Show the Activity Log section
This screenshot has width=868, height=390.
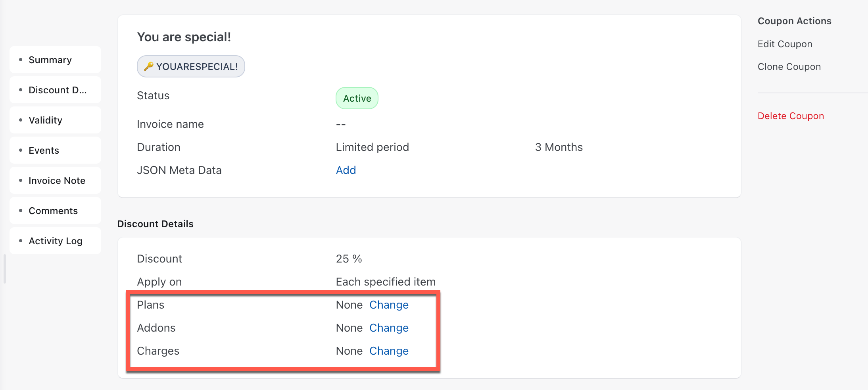56,241
